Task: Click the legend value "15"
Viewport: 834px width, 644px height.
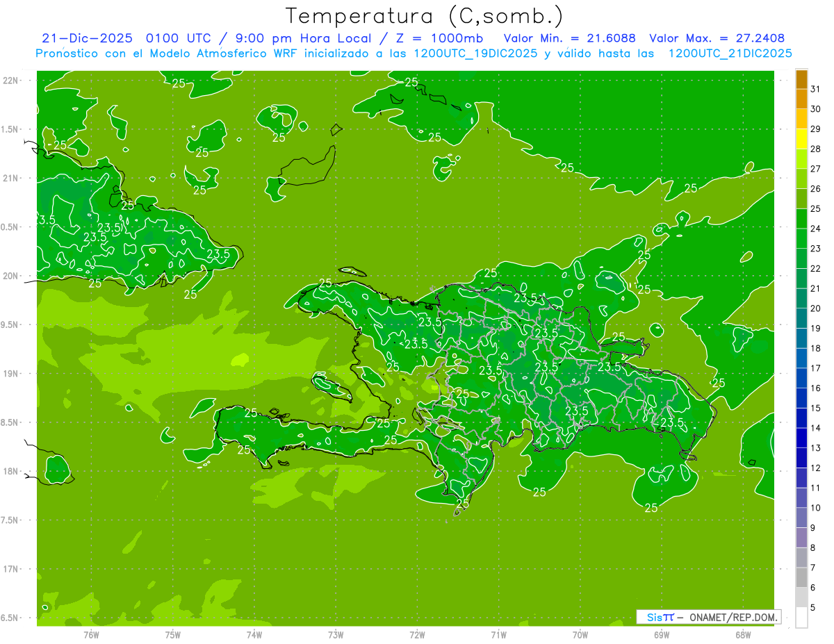Action: click(816, 408)
